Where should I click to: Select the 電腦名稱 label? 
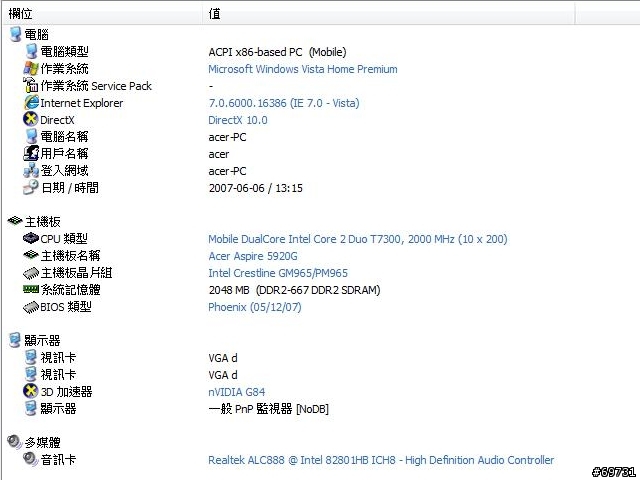click(x=64, y=136)
